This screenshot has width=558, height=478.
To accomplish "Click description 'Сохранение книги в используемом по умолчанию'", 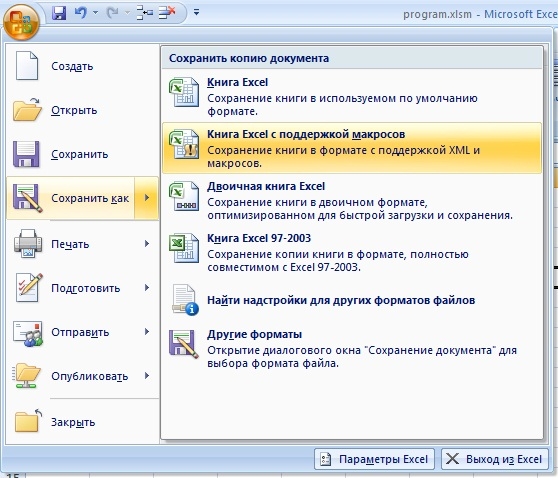I will (x=342, y=98).
